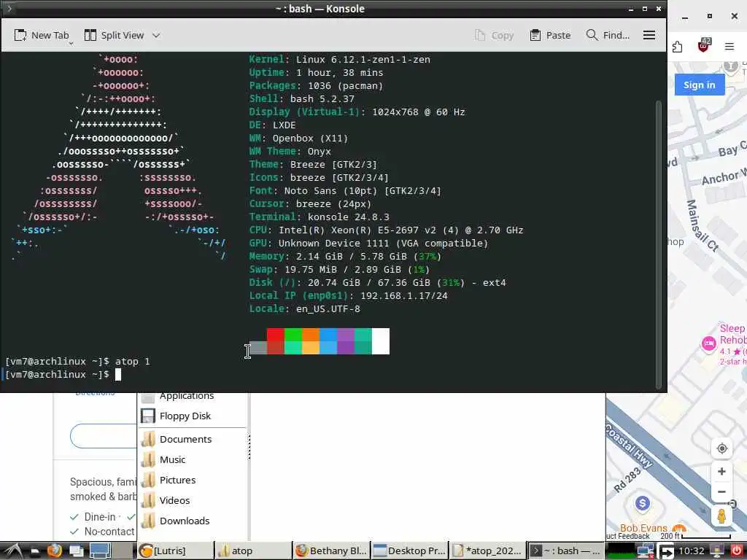
Task: Switch to Bethany Bl... Firefox taskbar window
Action: point(332,551)
